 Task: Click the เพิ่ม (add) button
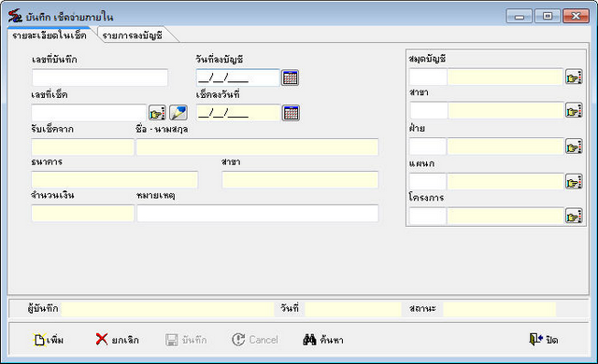(x=49, y=340)
